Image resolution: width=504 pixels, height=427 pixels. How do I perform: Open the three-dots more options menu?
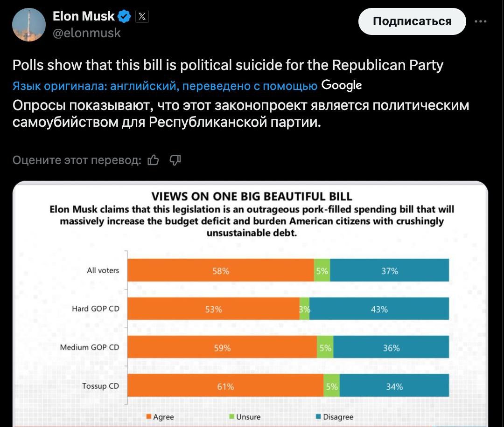(480, 21)
